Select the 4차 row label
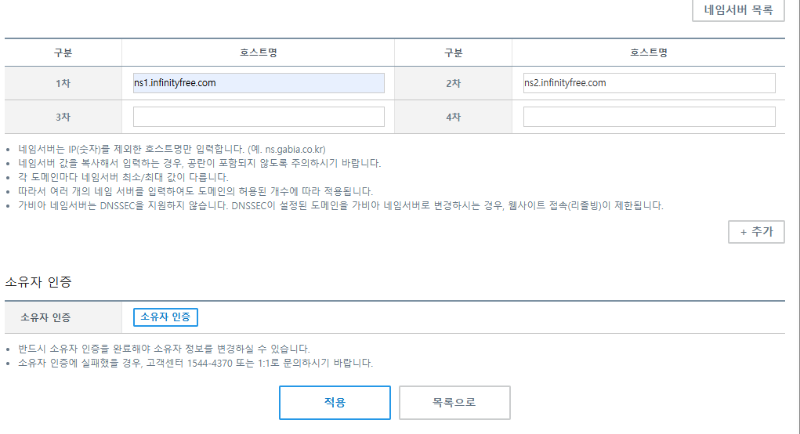Viewport: 800px width, 434px height. [453, 117]
